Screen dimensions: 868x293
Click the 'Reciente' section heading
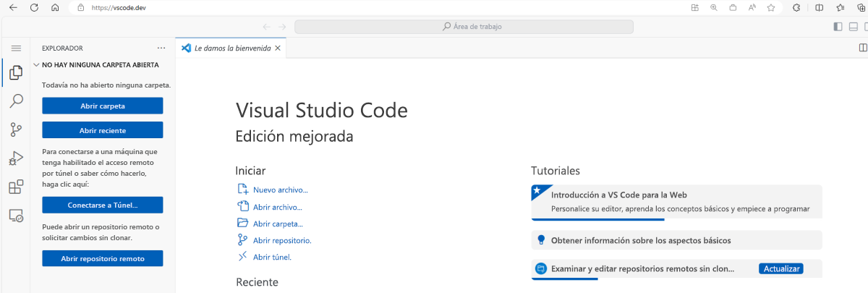[x=257, y=282]
